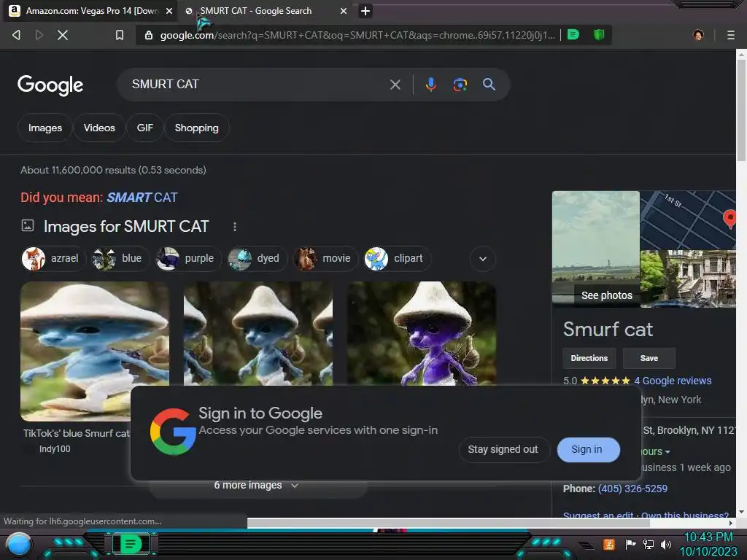Click the map pin on the map thumbnail
747x560 pixels.
pyautogui.click(x=729, y=219)
